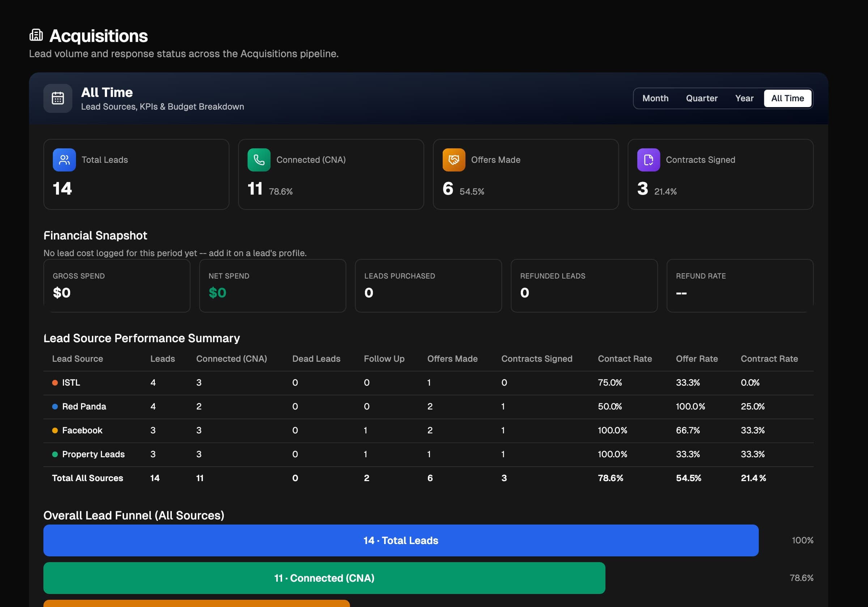This screenshot has width=868, height=607.
Task: Click the 100% funnel percentage label
Action: click(x=803, y=540)
